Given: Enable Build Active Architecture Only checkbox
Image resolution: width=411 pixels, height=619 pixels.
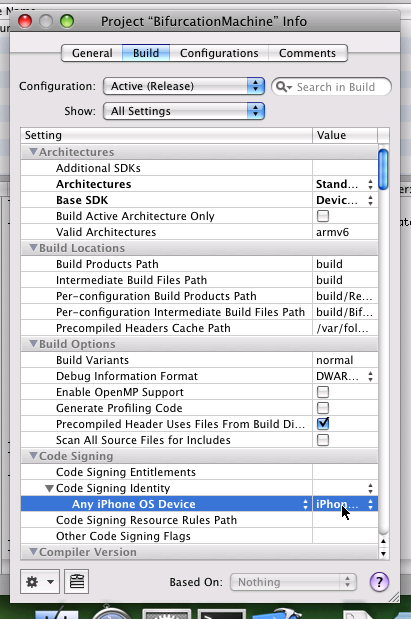Looking at the screenshot, I should click(x=323, y=216).
